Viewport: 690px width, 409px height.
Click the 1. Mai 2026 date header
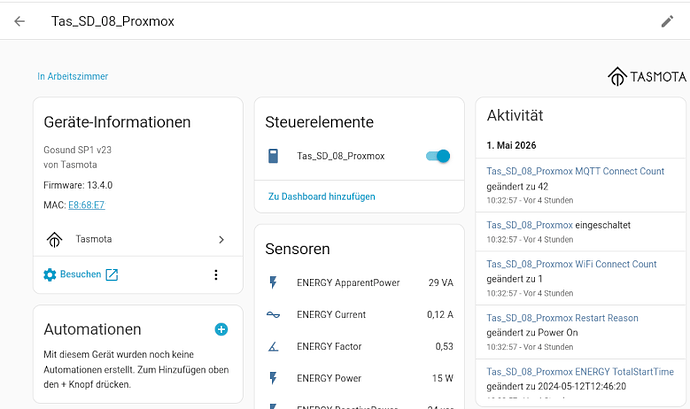coord(511,145)
